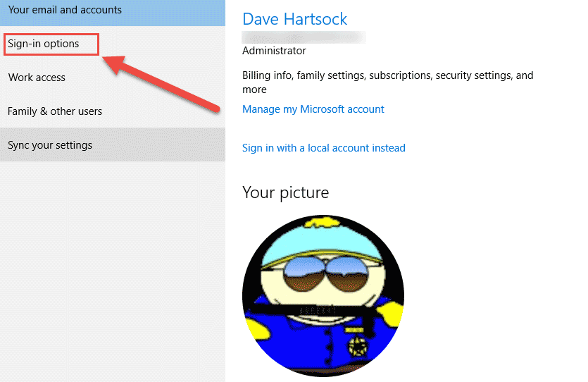Click Manage my Microsoft account link
The width and height of the screenshot is (588, 382).
tap(313, 109)
